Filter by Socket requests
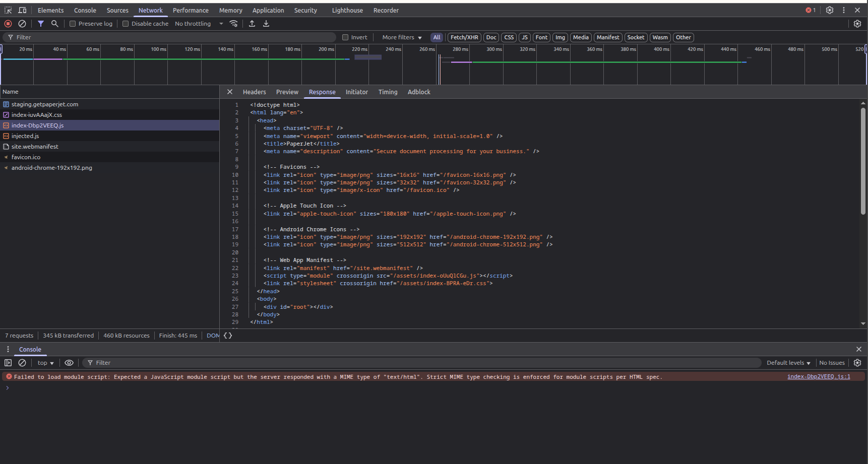Screen dimensions: 868x464 (x=636, y=37)
